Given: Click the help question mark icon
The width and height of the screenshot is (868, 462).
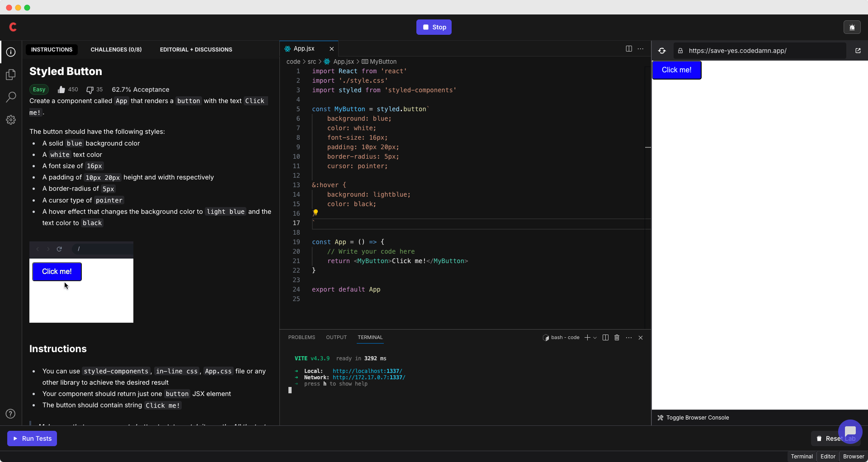Looking at the screenshot, I should [x=11, y=414].
